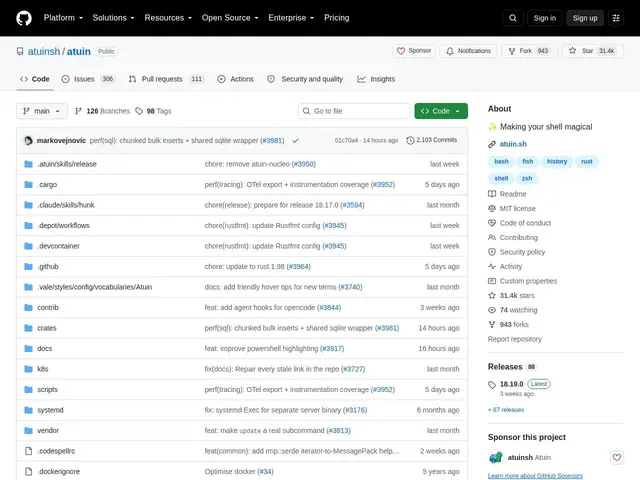
Task: Expand the Open Source menu
Action: click(230, 18)
